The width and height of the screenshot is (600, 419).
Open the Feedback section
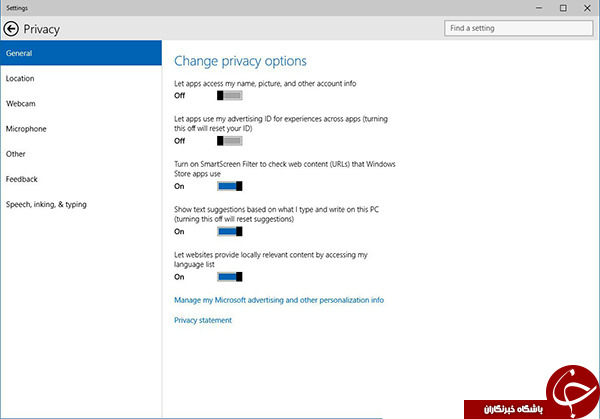click(x=81, y=179)
